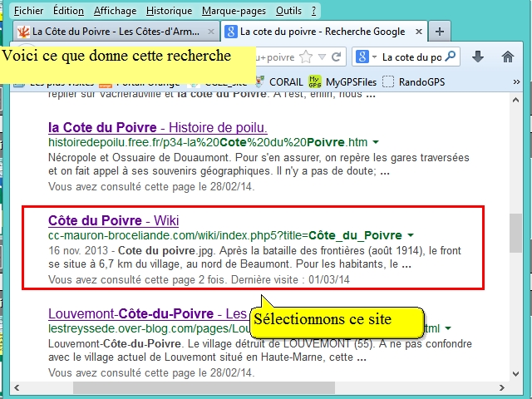532x399 pixels.
Task: Expand options arrow for histoiredepoilu.free.fr result
Action: [x=376, y=143]
